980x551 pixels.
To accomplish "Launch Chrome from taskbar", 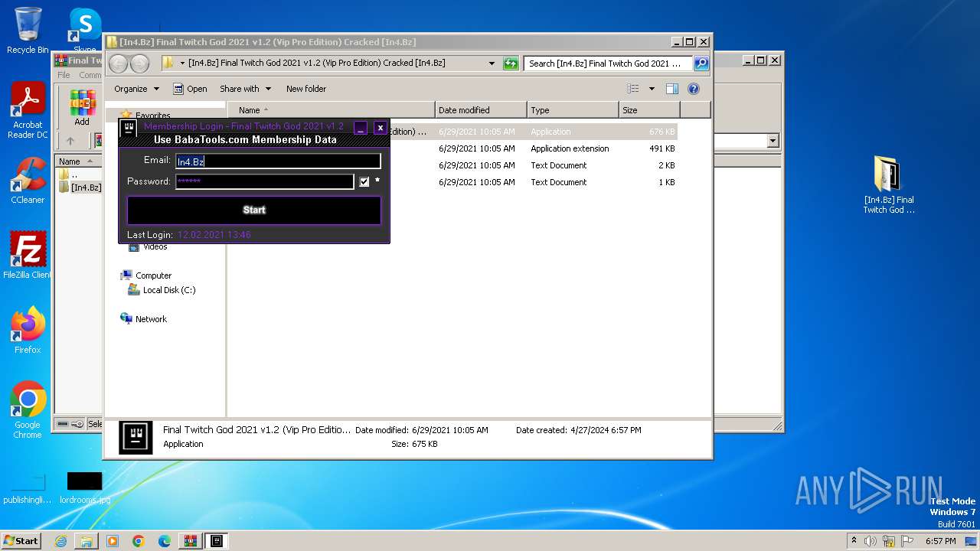I will click(139, 541).
